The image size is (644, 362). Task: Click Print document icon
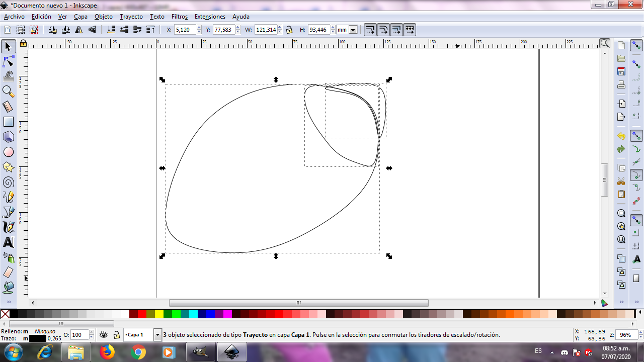click(x=621, y=84)
